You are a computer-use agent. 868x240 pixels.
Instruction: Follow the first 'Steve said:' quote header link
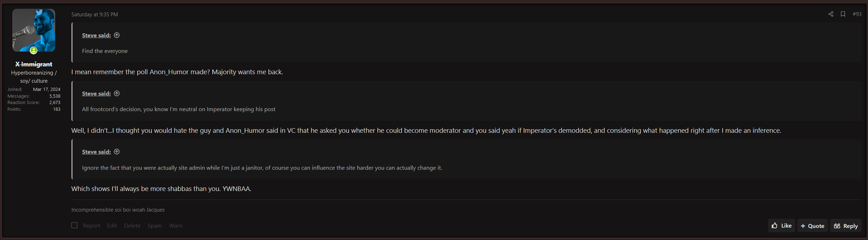point(96,36)
